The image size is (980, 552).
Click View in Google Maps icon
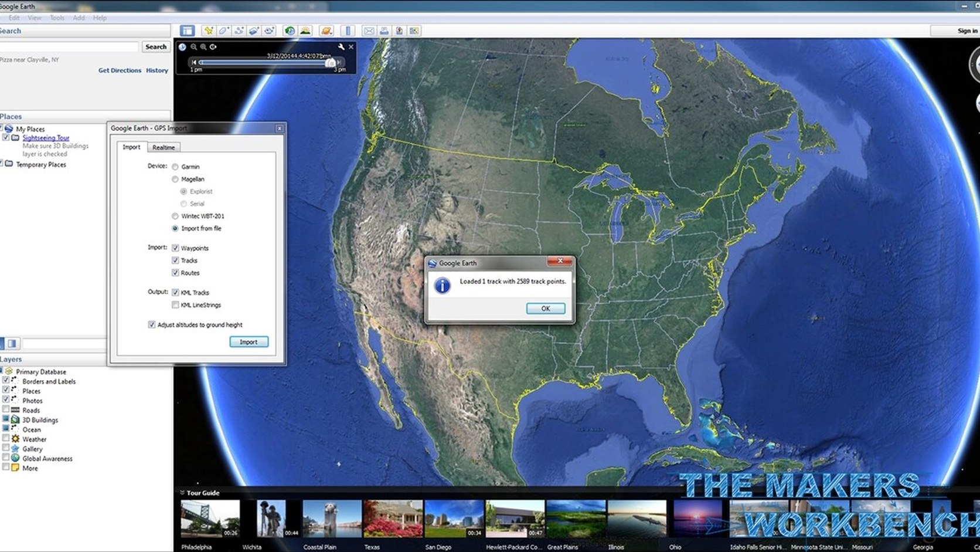pos(414,31)
